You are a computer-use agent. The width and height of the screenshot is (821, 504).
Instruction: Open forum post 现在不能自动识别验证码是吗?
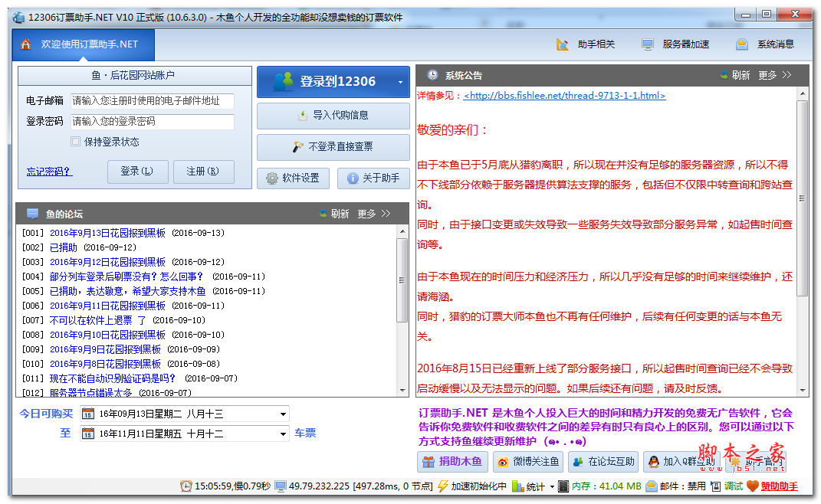pyautogui.click(x=112, y=378)
